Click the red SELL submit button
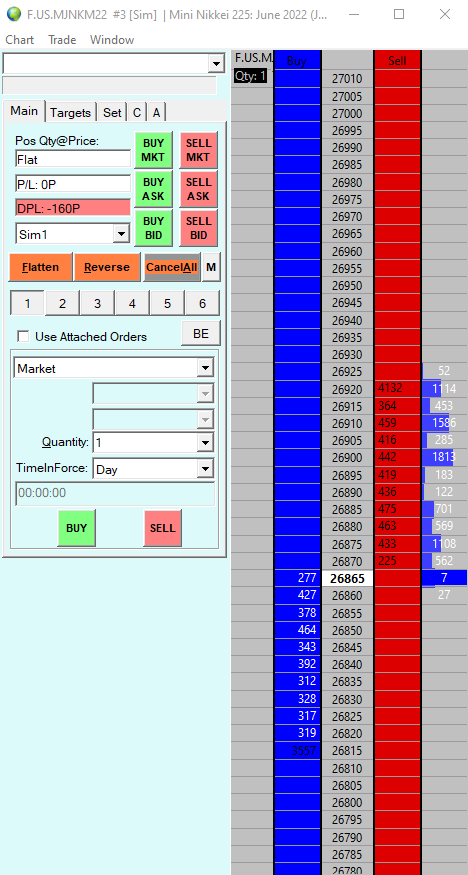This screenshot has height=875, width=468. (162, 528)
